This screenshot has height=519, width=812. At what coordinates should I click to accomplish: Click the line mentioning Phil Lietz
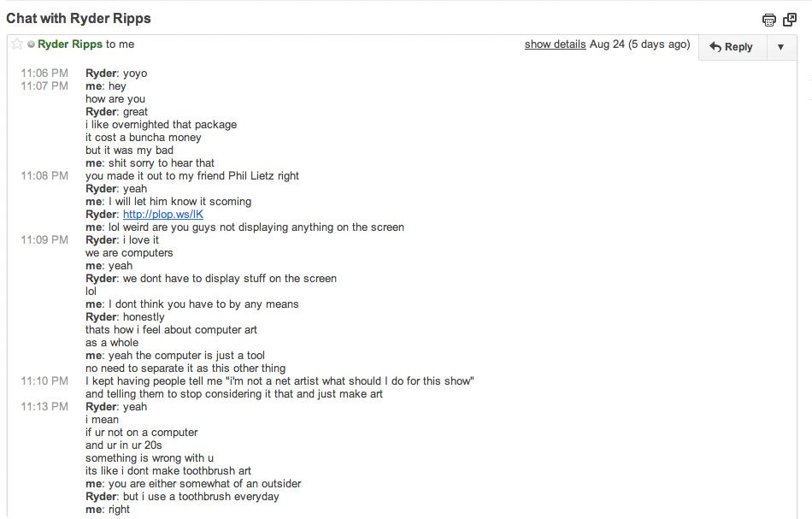(x=192, y=176)
